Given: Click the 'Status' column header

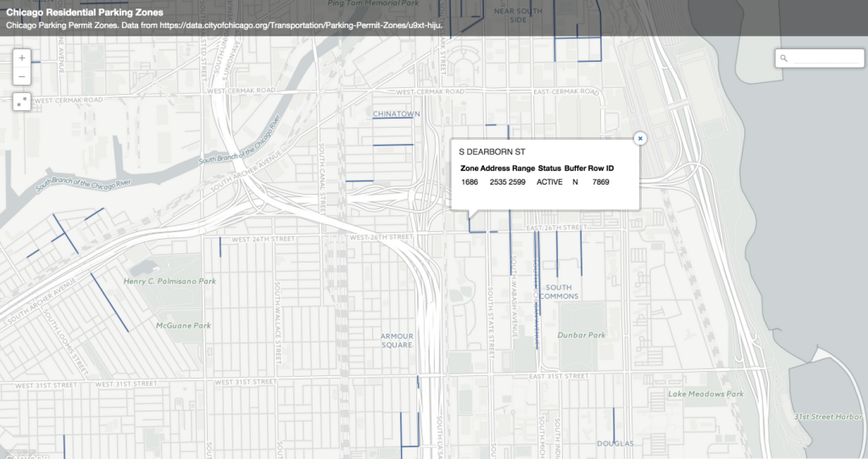Looking at the screenshot, I should pyautogui.click(x=549, y=169).
